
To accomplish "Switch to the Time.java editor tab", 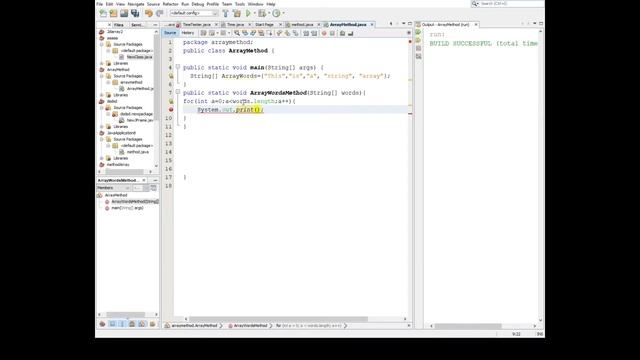I will (x=236, y=25).
